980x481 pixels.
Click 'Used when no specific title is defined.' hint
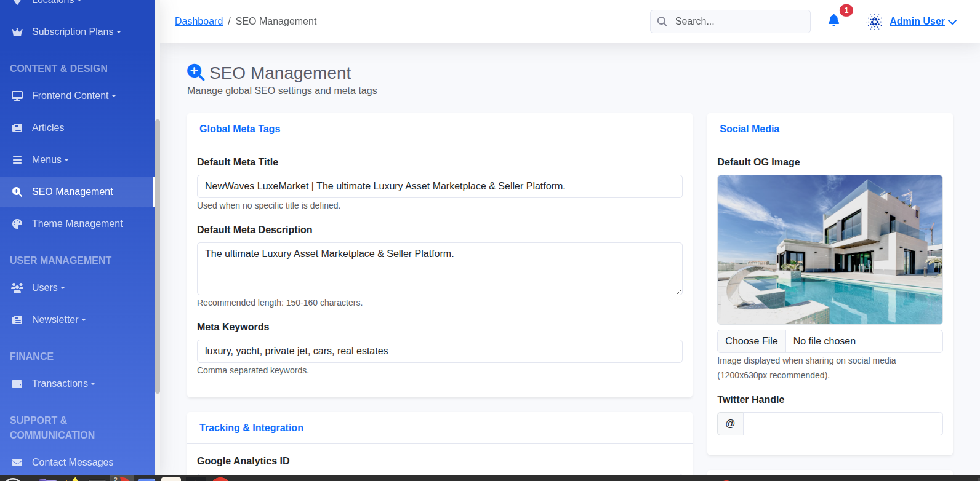coord(268,205)
